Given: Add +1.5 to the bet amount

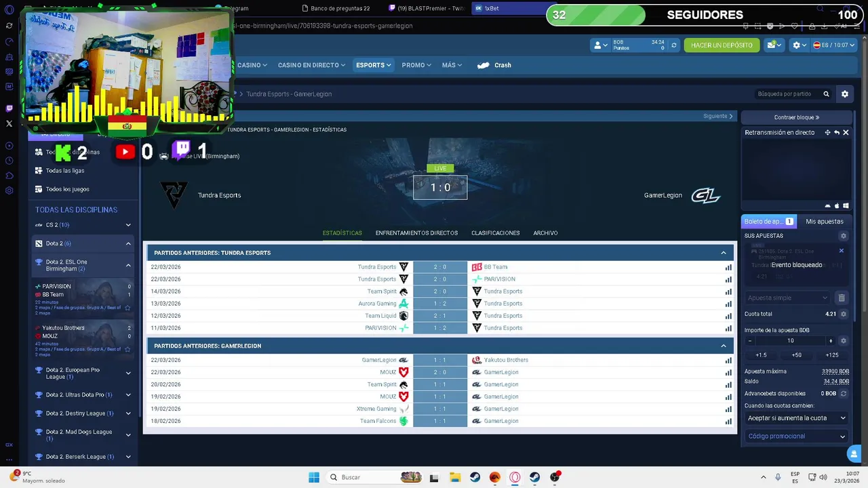Looking at the screenshot, I should 761,355.
